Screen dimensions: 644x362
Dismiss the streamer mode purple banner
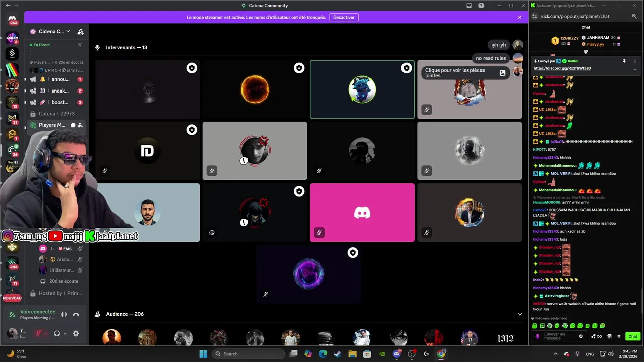519,17
